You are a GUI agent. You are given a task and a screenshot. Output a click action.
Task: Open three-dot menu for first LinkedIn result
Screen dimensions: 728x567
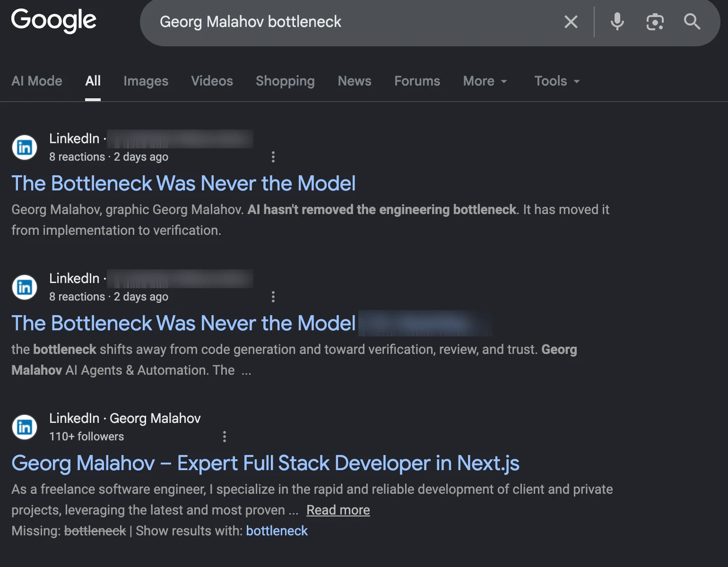click(273, 157)
